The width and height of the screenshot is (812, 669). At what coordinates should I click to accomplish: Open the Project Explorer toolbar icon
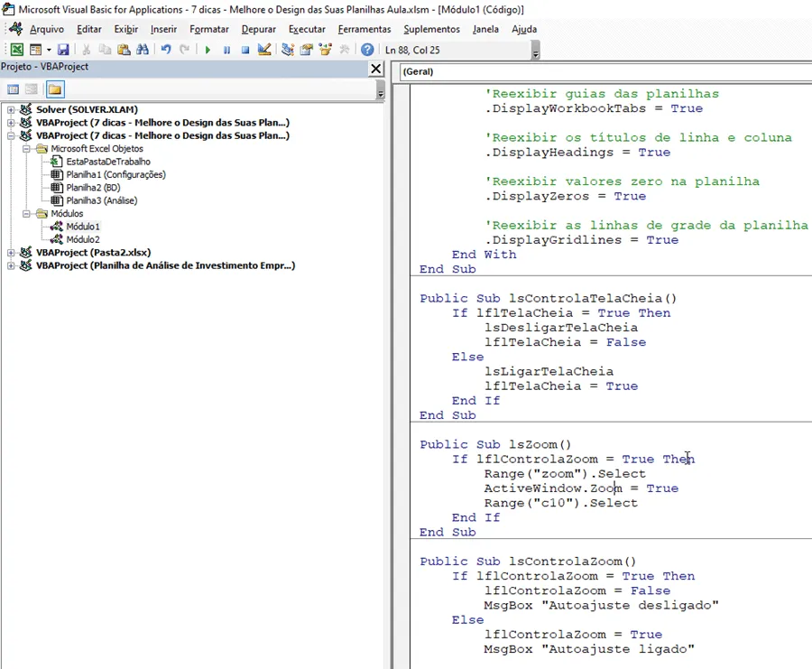pyautogui.click(x=288, y=50)
